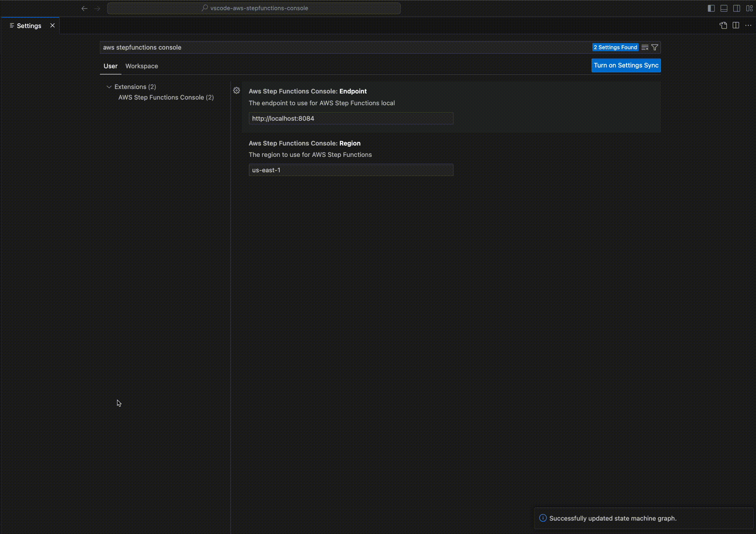The height and width of the screenshot is (534, 756).
Task: Click the Region setting description text
Action: pos(310,155)
